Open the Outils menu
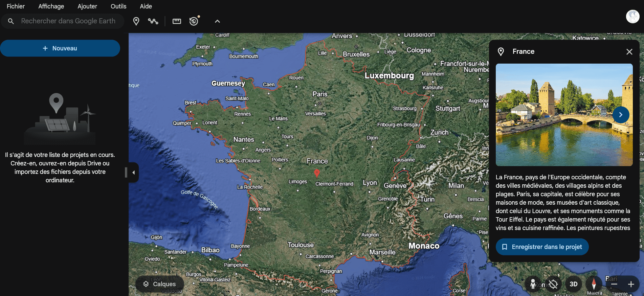The image size is (644, 296). click(x=118, y=6)
